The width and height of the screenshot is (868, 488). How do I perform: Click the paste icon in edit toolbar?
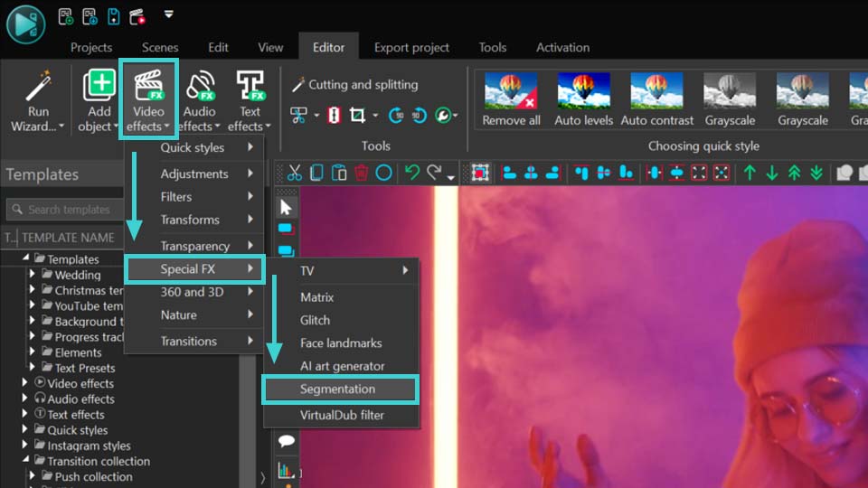tap(339, 173)
